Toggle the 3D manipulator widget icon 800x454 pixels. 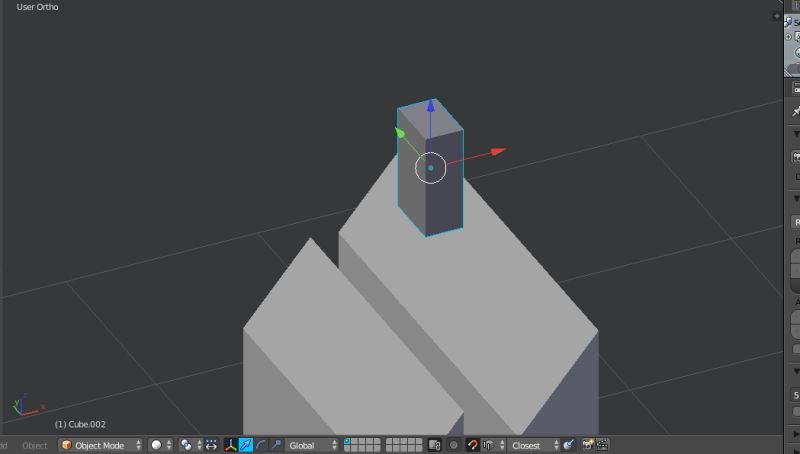[x=231, y=445]
